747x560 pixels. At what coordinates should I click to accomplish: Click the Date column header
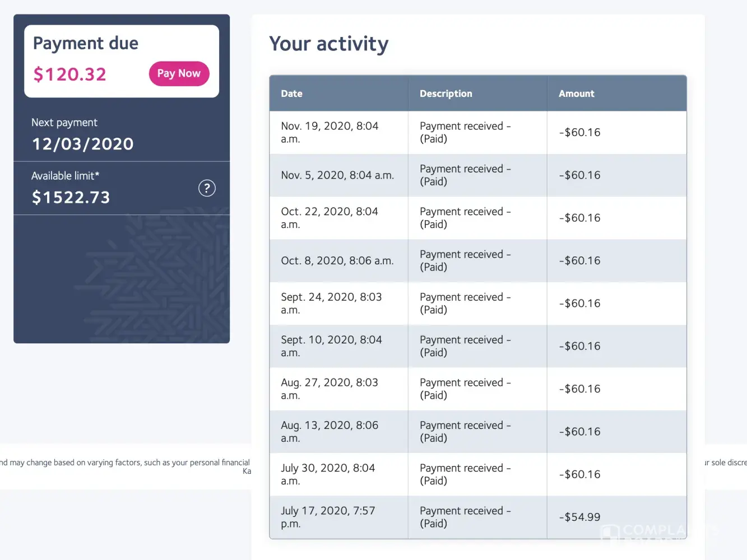click(291, 94)
